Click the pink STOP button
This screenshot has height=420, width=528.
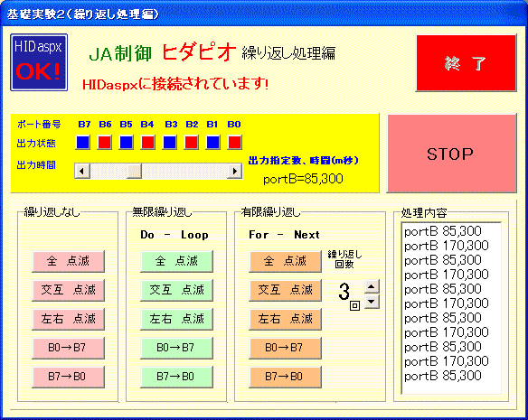coord(451,154)
